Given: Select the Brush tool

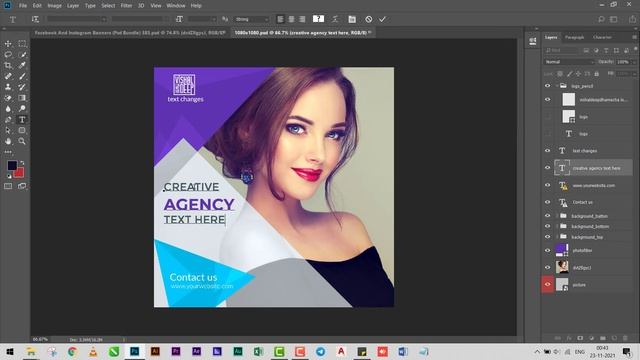Looking at the screenshot, I should (22, 76).
